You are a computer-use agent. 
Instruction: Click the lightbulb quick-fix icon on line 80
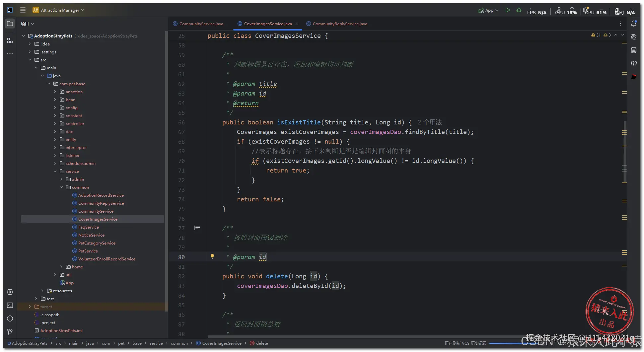tap(212, 256)
